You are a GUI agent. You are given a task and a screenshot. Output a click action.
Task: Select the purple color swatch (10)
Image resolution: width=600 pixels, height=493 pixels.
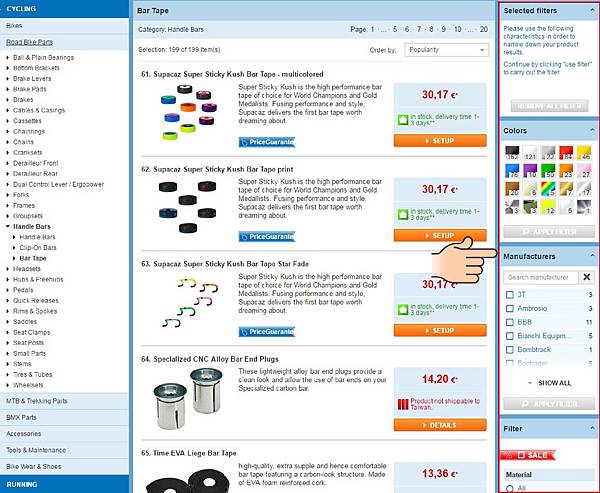click(530, 170)
